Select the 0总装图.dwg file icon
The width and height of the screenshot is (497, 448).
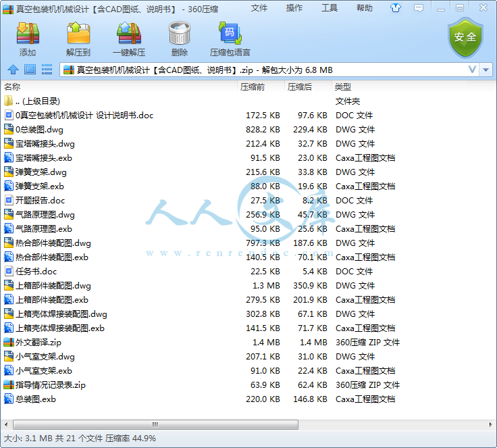[9, 130]
